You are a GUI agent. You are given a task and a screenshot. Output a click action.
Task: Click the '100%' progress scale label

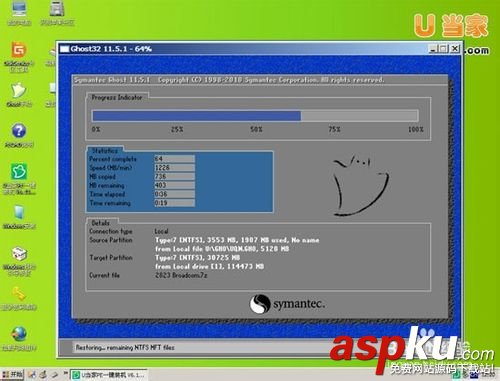click(416, 129)
